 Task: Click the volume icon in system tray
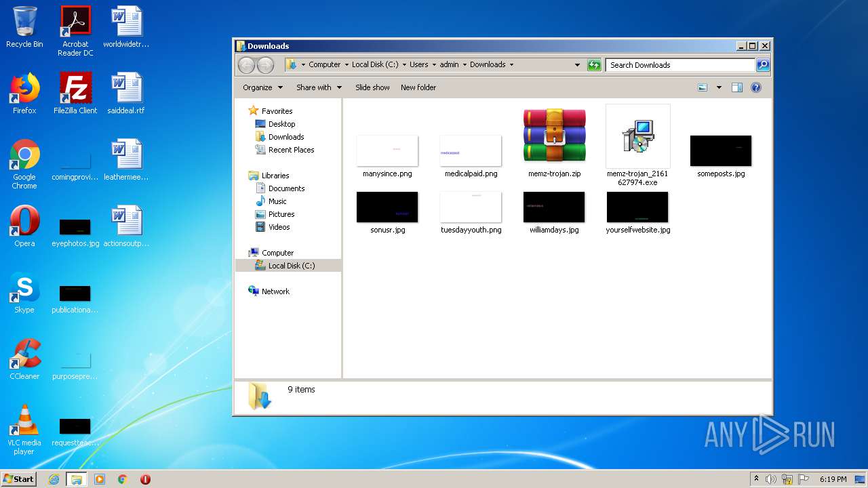coord(771,479)
